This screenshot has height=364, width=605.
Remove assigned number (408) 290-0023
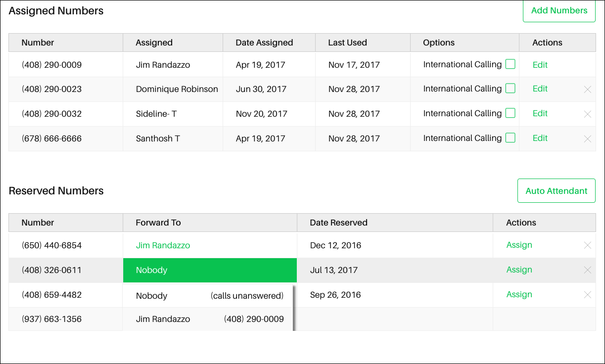click(x=587, y=90)
